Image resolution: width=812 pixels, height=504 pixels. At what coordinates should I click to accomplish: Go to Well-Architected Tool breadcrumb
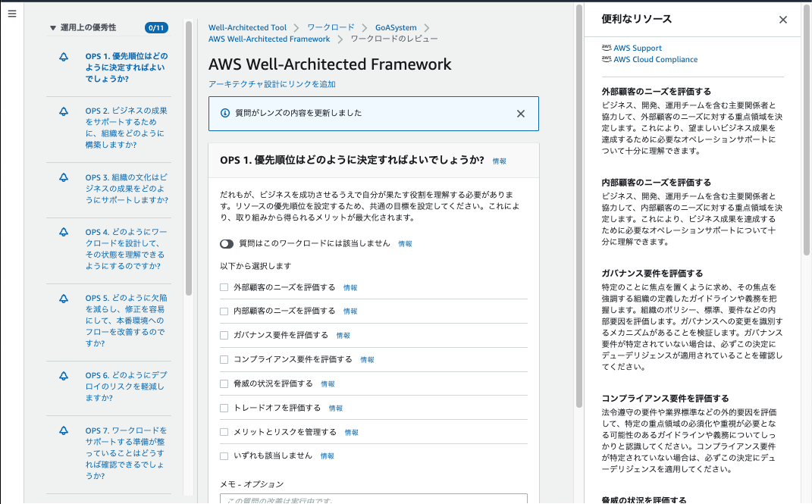point(247,27)
